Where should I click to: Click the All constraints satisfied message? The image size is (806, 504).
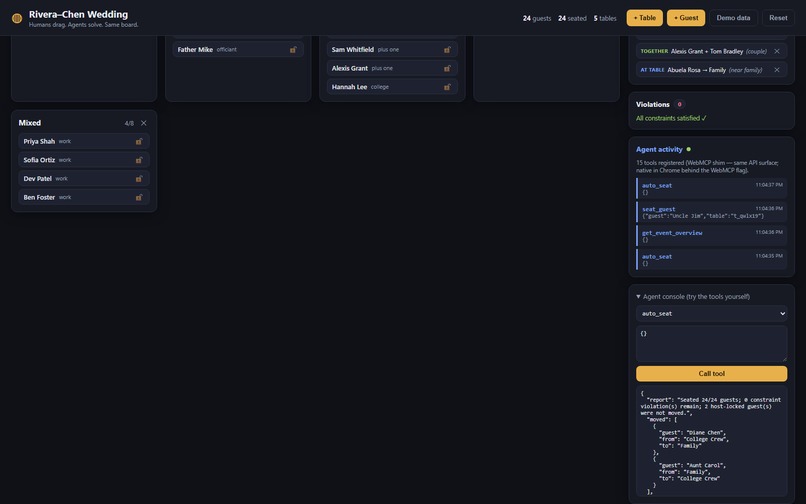click(x=671, y=118)
